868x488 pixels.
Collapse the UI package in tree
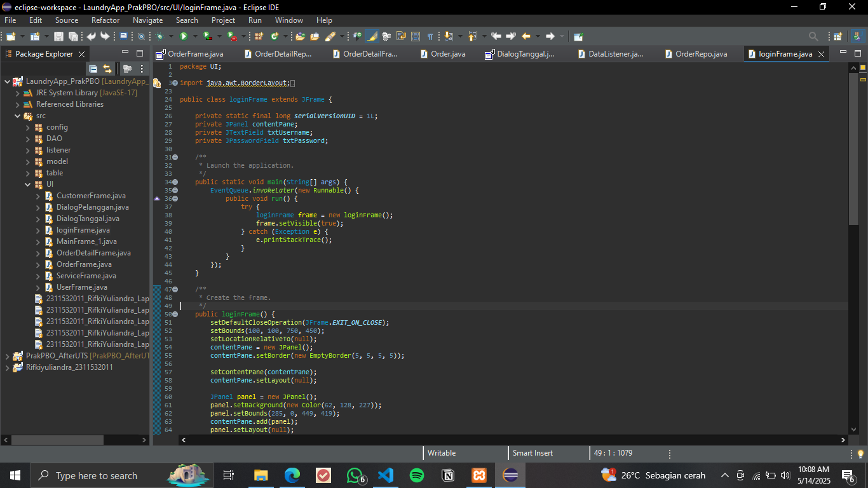[x=28, y=184]
